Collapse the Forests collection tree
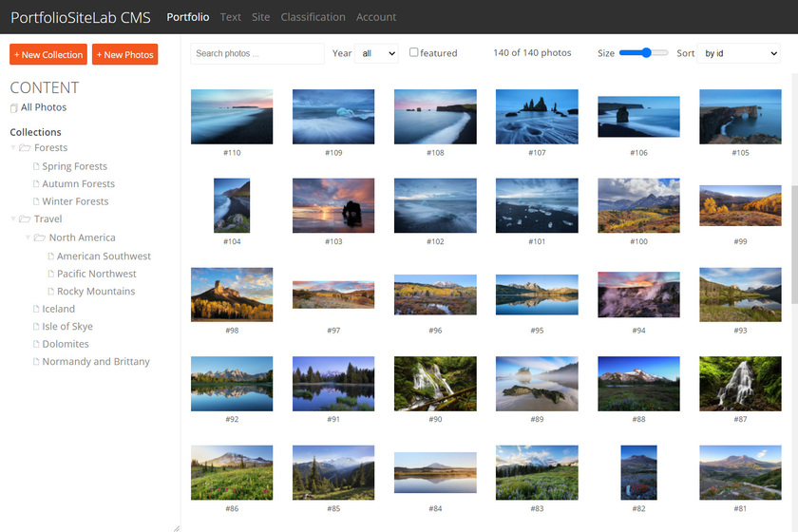 (x=13, y=148)
